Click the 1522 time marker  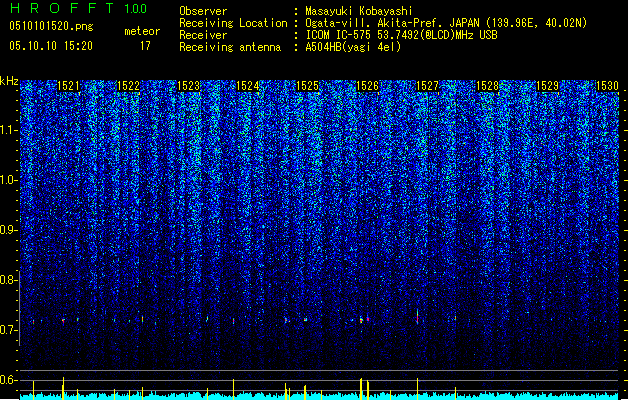coord(128,86)
